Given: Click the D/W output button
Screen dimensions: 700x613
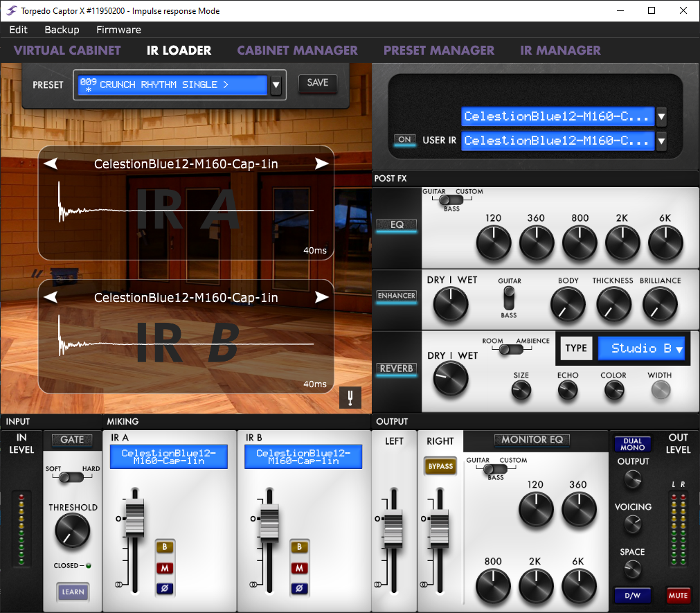Looking at the screenshot, I should (633, 596).
